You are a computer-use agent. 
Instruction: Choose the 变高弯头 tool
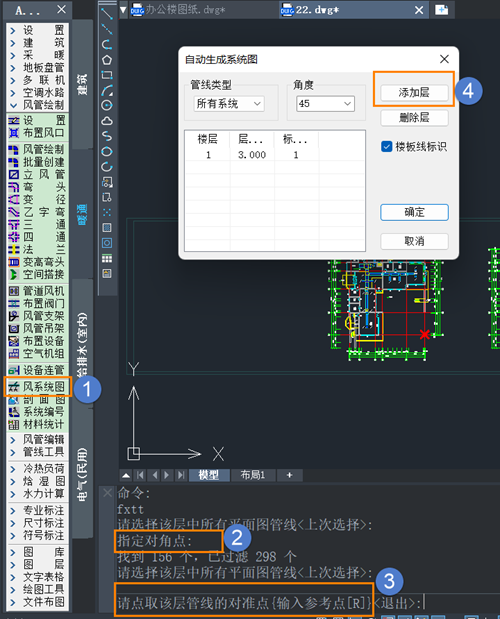pos(37,262)
